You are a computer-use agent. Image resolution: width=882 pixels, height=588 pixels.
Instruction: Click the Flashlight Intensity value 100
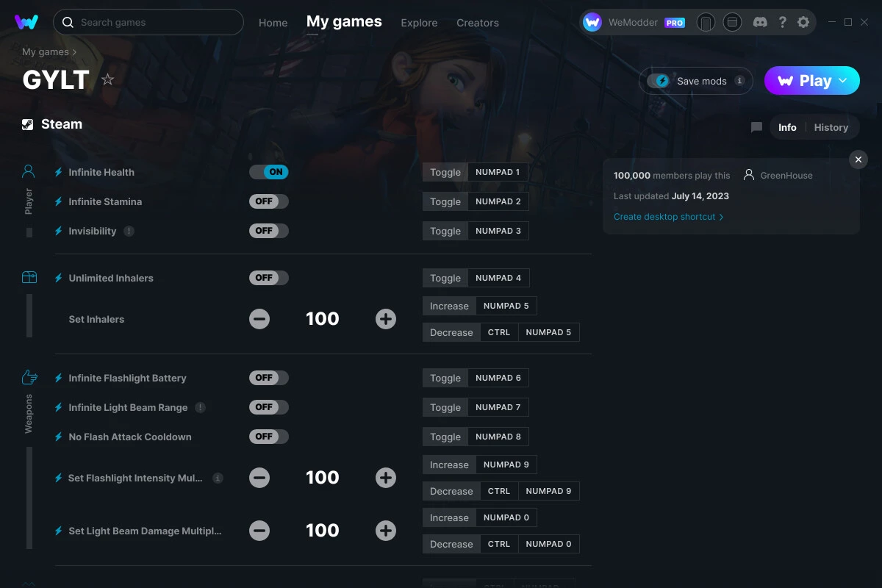323,478
